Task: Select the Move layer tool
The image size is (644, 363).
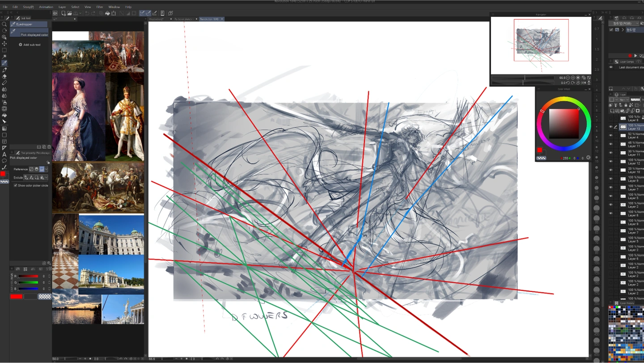Action: tap(4, 43)
